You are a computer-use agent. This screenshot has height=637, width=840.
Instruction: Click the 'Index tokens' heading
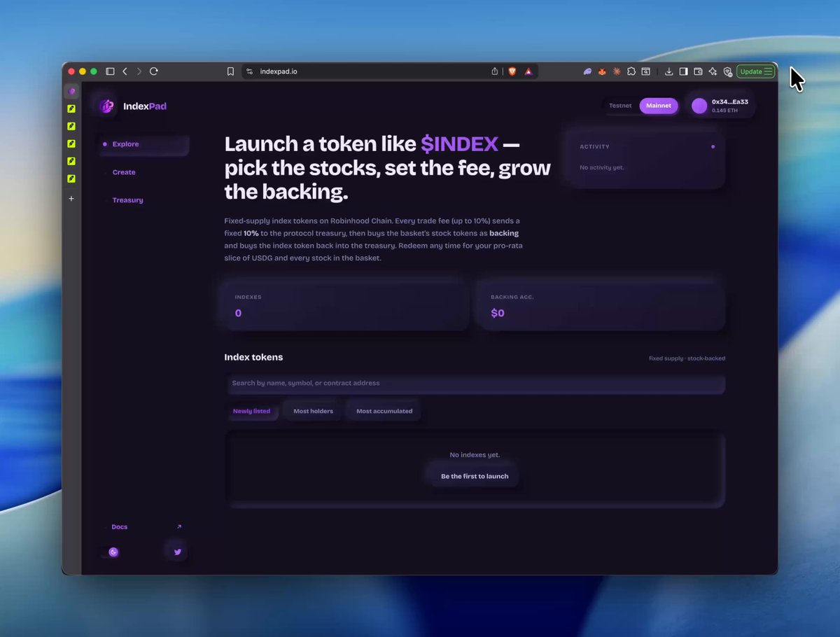[x=253, y=357]
